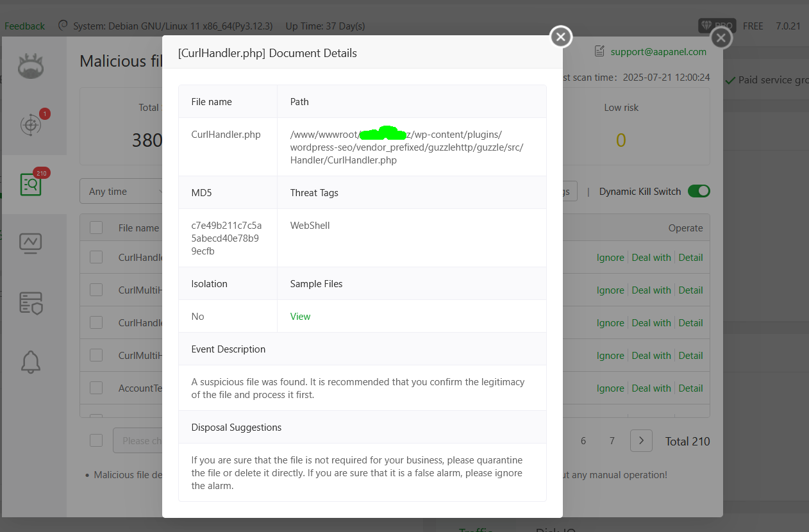Close the CurlHandler.php Document Details dialog

click(561, 37)
